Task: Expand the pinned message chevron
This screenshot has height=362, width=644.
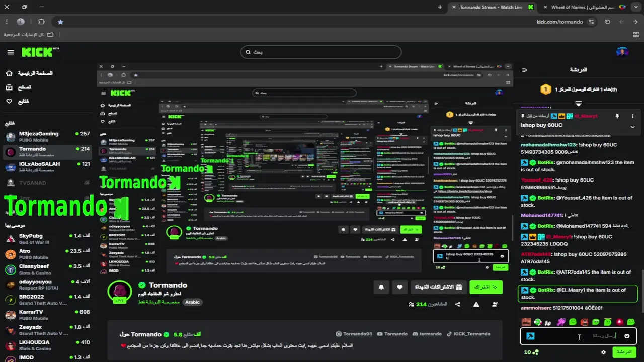Action: pos(632,127)
